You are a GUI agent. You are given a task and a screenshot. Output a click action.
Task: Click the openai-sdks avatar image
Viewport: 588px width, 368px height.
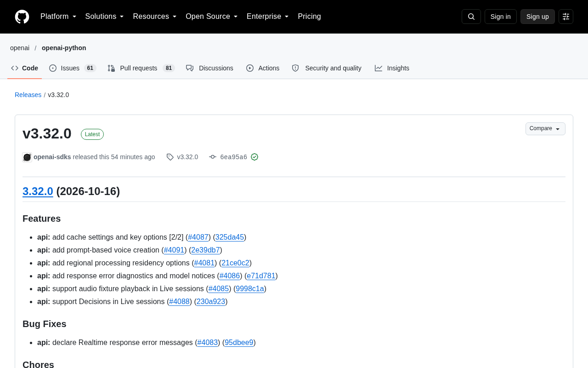pyautogui.click(x=27, y=157)
